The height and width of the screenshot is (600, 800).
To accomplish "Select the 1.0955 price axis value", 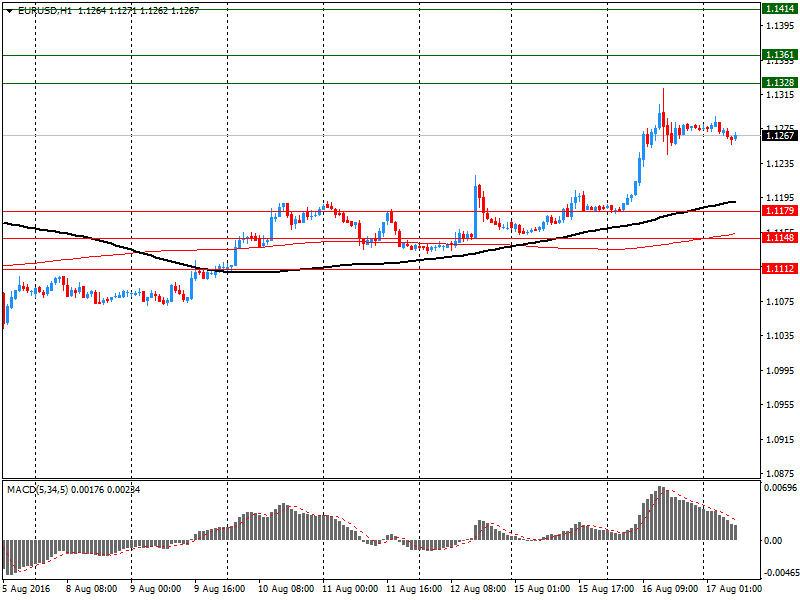I will [x=780, y=405].
